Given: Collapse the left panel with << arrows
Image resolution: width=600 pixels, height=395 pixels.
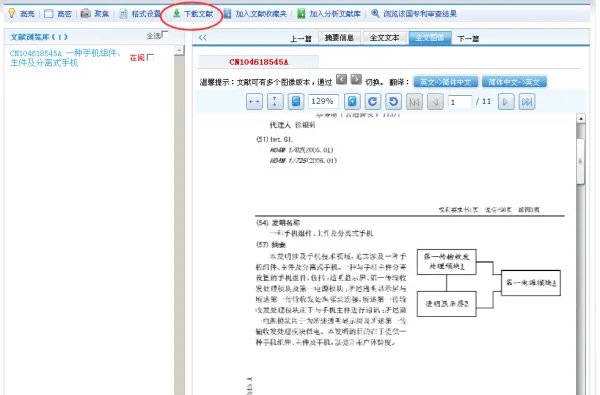Looking at the screenshot, I should click(202, 38).
